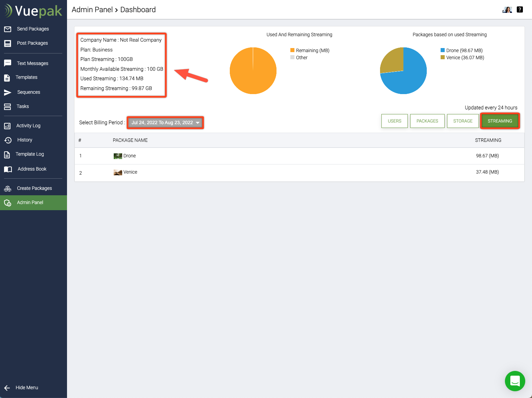Select the Admin Panel menu item
Screen dimensions: 532x398
point(34,203)
